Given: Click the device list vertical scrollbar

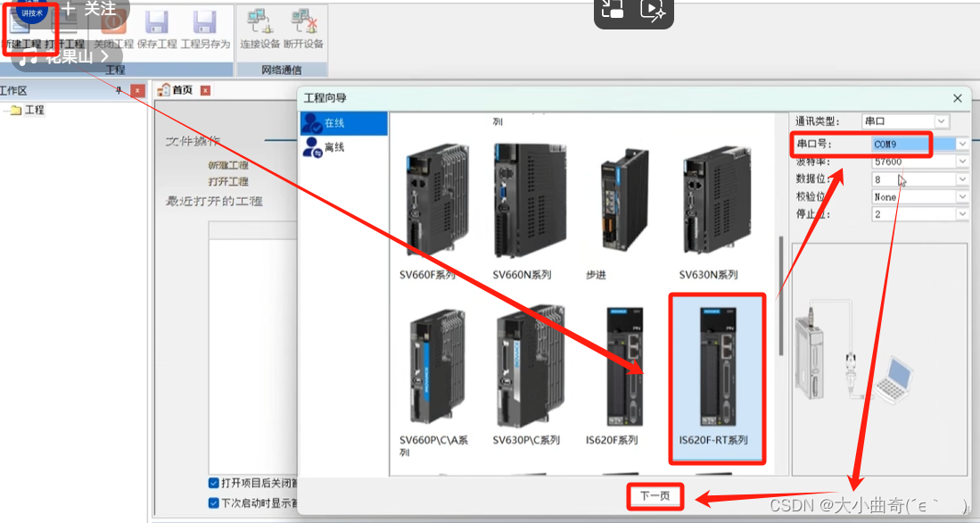Looking at the screenshot, I should (780, 296).
